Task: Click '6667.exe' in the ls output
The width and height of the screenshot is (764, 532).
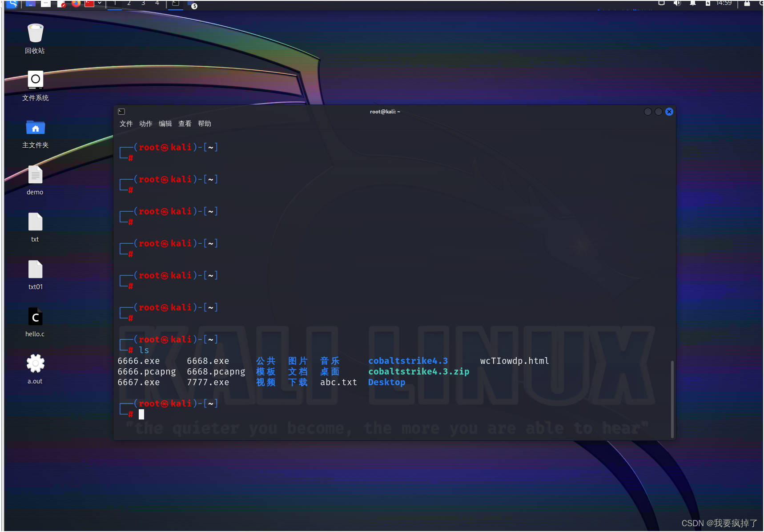Action: (x=139, y=382)
